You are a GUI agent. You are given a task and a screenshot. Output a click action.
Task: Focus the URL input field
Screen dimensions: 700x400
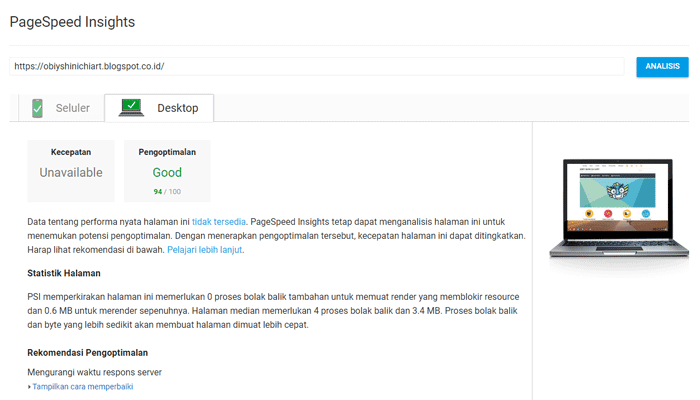pyautogui.click(x=317, y=67)
